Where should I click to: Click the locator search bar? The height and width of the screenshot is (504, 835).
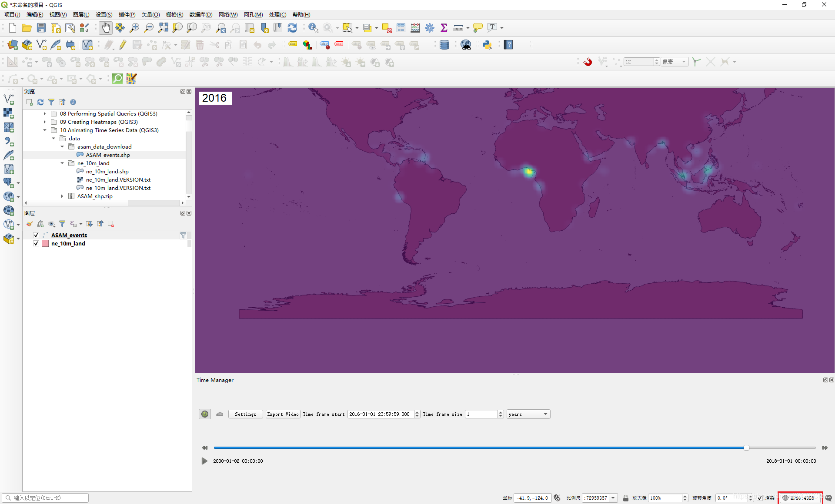46,498
